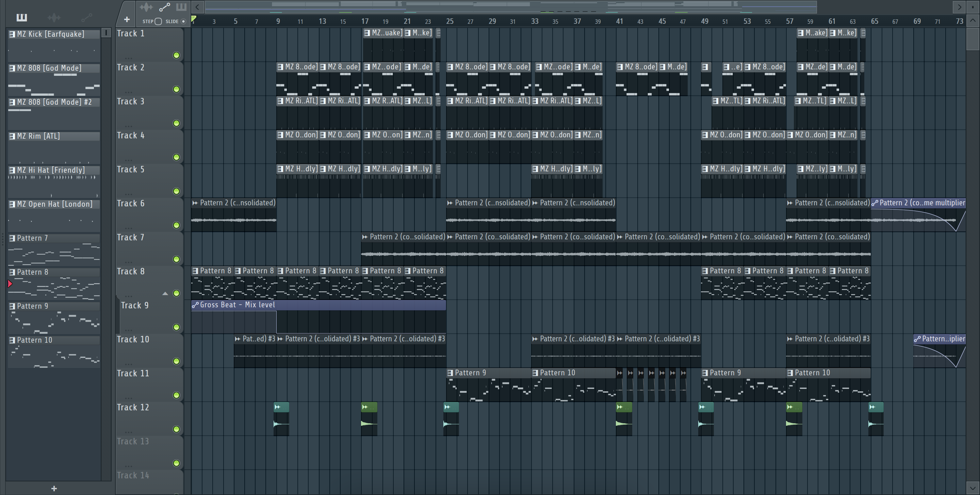Open clip menu of MZ..uake] on Track 1
This screenshot has width=980, height=495.
pyautogui.click(x=367, y=33)
